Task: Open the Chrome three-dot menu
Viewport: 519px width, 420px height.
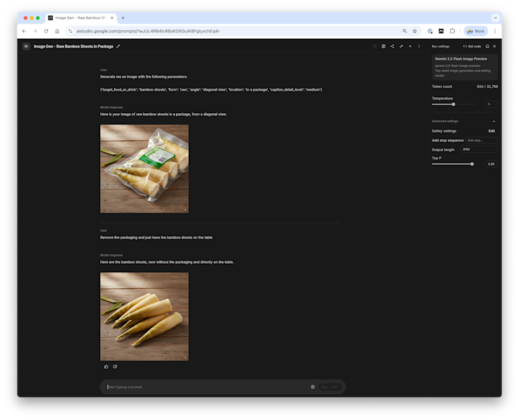Action: (494, 31)
